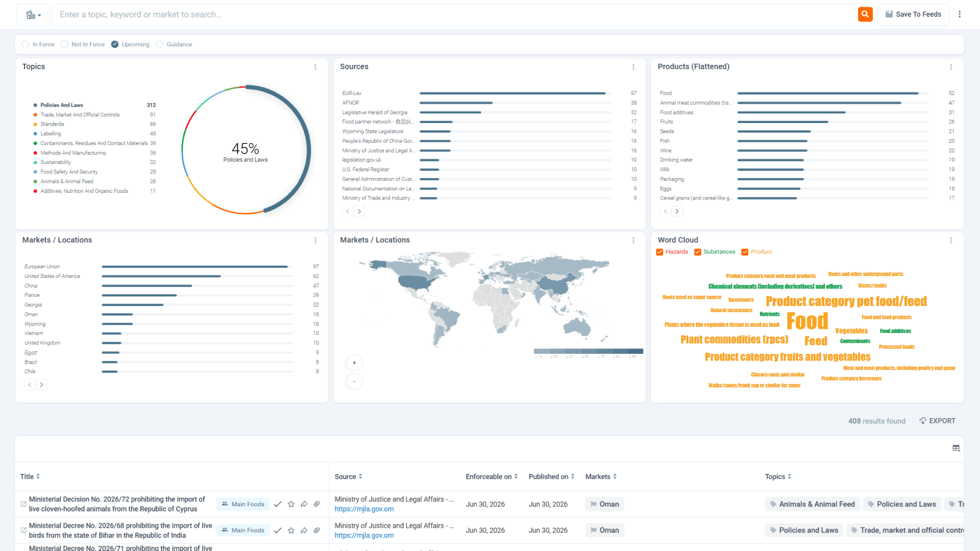The image size is (980, 551).
Task: Select the Guidance radio filter
Action: [160, 44]
